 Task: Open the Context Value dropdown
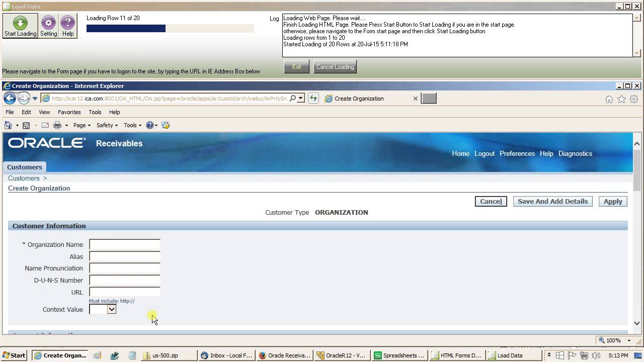coord(103,309)
